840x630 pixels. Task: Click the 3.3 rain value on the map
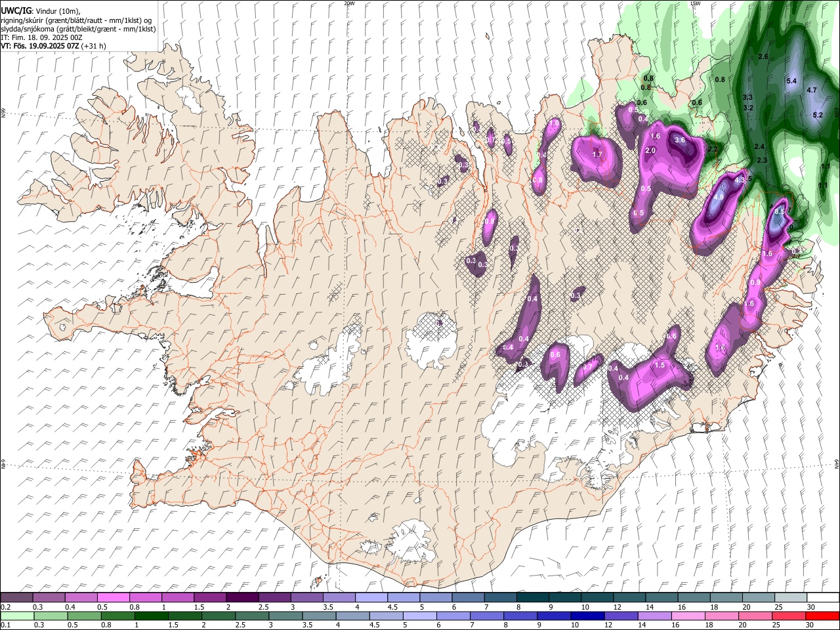[x=747, y=97]
